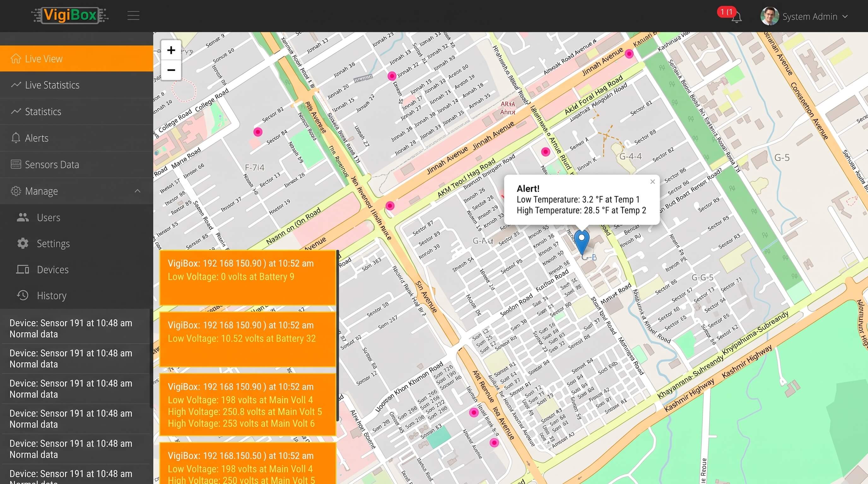Click the pink marker at Nasnn on road junction
The image size is (868, 484).
coord(390,206)
